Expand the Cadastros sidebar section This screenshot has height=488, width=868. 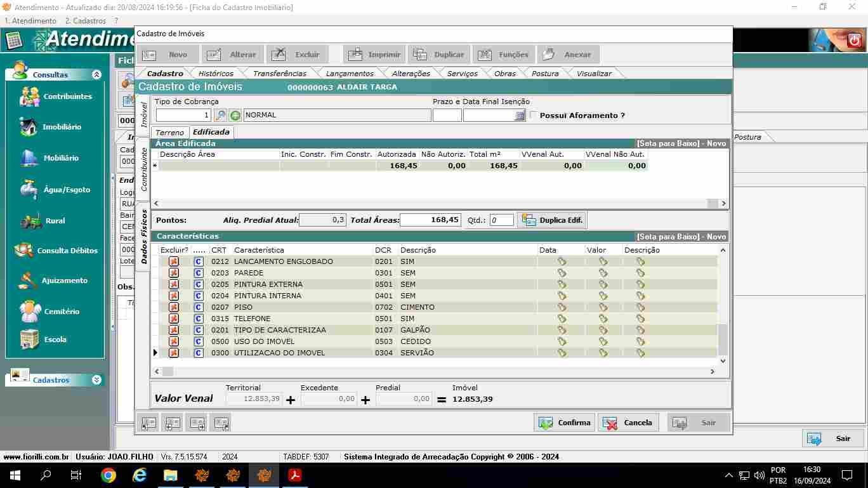pos(96,380)
